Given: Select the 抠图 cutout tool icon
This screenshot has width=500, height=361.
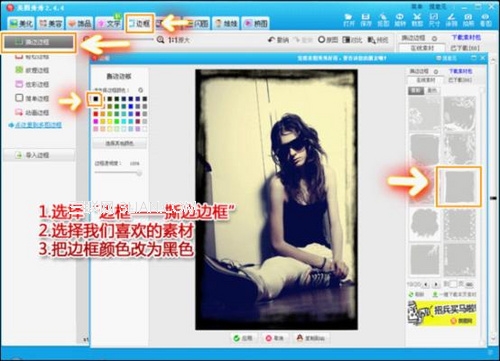Looking at the screenshot, I should (383, 20).
